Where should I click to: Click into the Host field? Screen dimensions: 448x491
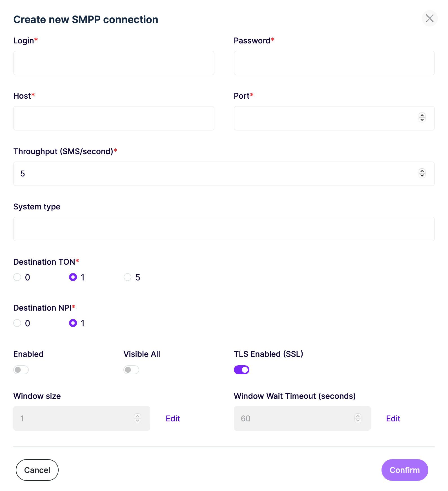114,118
